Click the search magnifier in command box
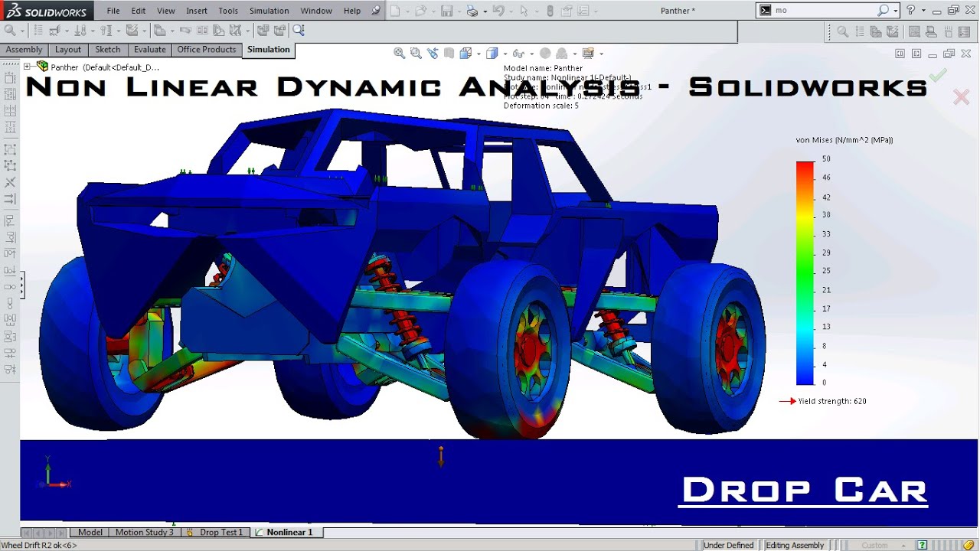 (883, 10)
